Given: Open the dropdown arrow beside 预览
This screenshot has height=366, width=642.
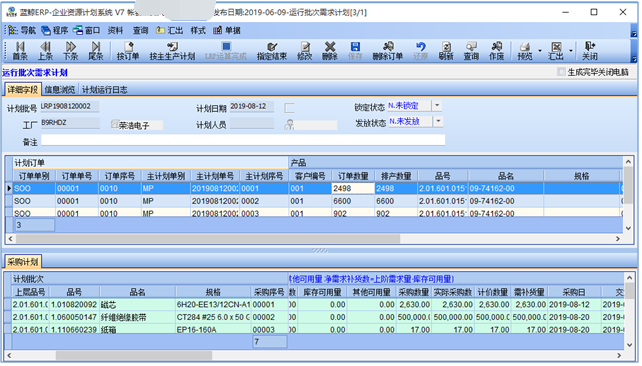Looking at the screenshot, I should pyautogui.click(x=540, y=51).
